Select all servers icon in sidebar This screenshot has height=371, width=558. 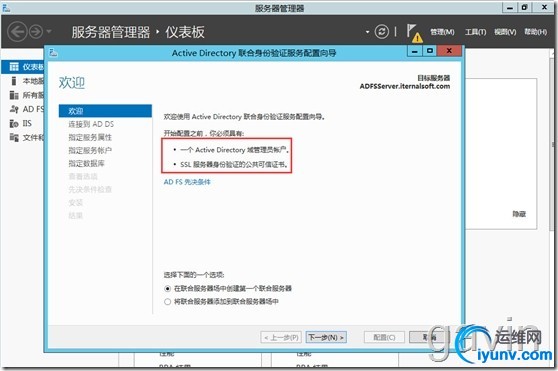[14, 95]
